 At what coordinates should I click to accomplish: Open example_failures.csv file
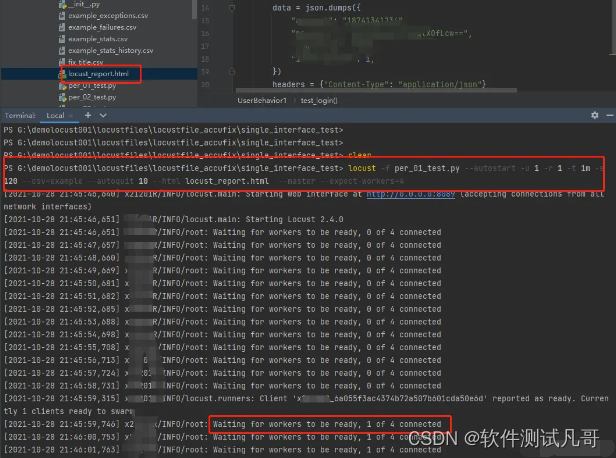(102, 27)
